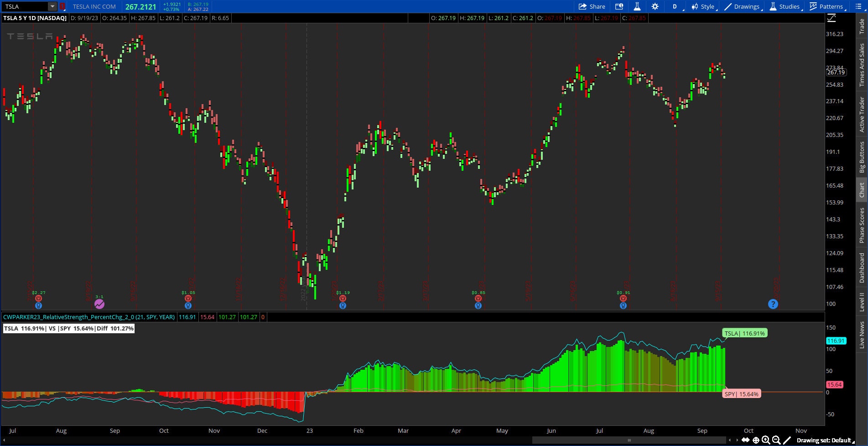Click the TESLA INC COM company name
The height and width of the screenshot is (446, 868).
tap(94, 6)
